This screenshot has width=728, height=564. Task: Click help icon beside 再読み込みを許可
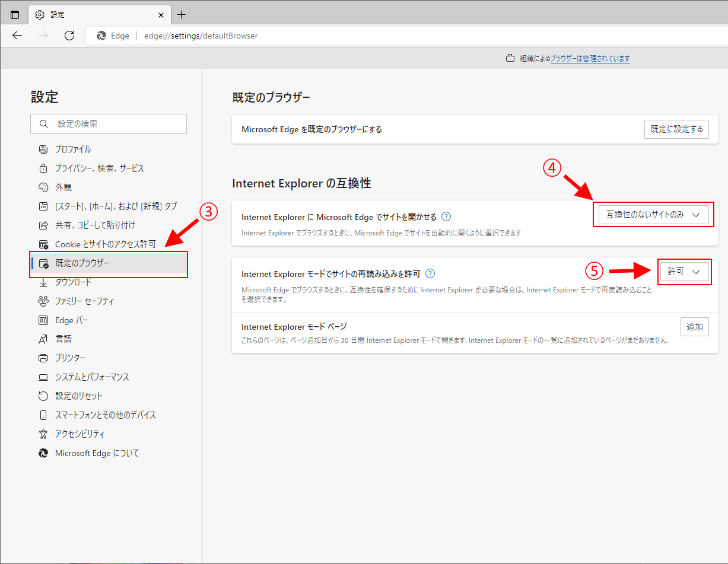click(x=430, y=273)
